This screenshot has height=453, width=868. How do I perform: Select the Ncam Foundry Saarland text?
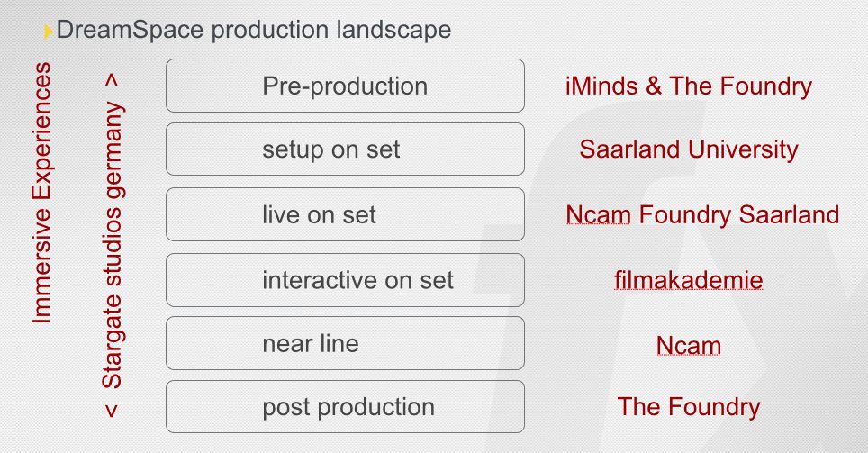pyautogui.click(x=702, y=215)
